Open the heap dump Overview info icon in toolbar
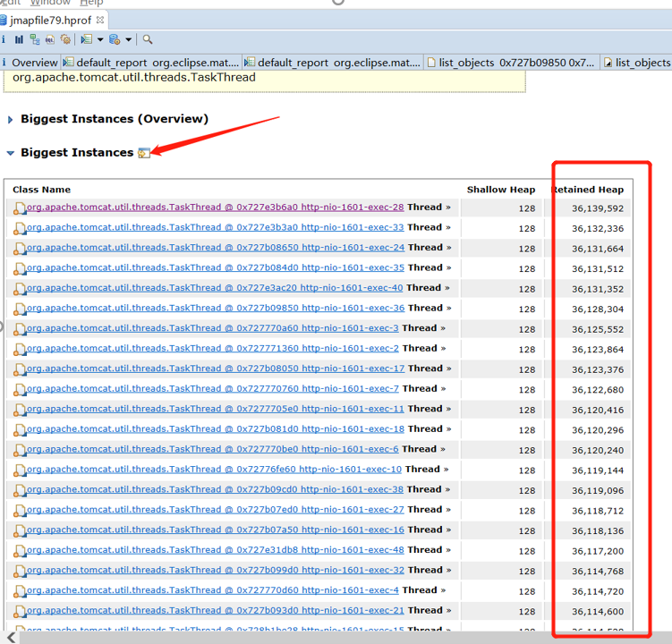This screenshot has height=644, width=672. point(4,39)
